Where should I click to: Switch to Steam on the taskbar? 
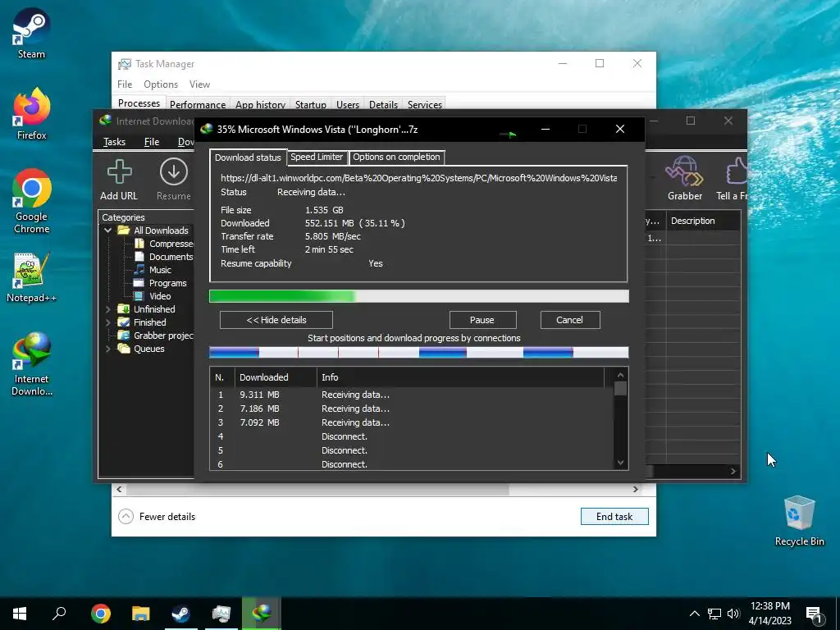tap(181, 614)
